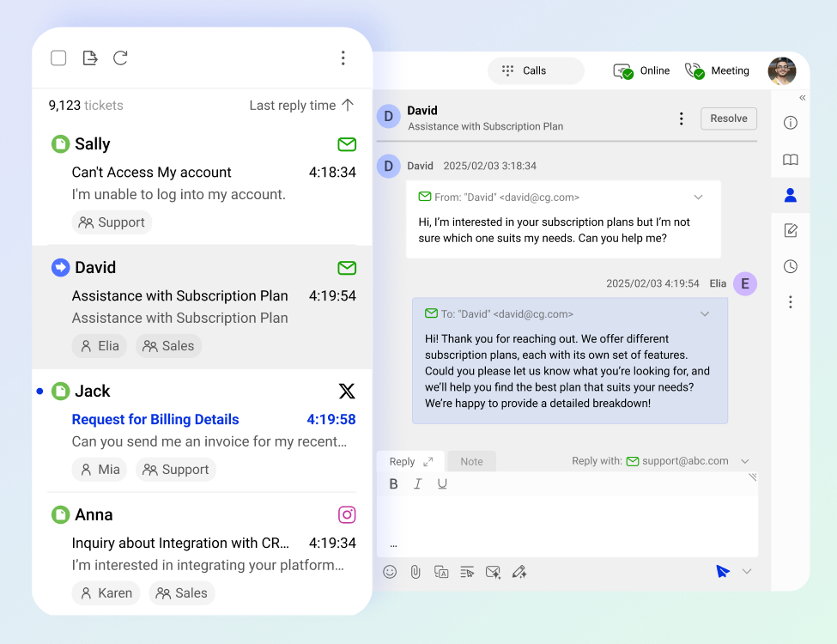The width and height of the screenshot is (837, 644).
Task: Resolve David's subscription plan conversation
Action: pos(728,118)
